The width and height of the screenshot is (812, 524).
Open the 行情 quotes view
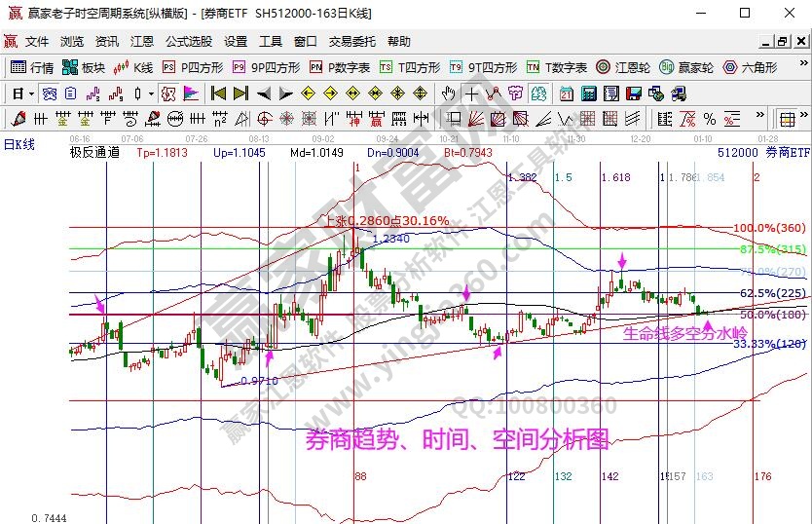click(31, 67)
